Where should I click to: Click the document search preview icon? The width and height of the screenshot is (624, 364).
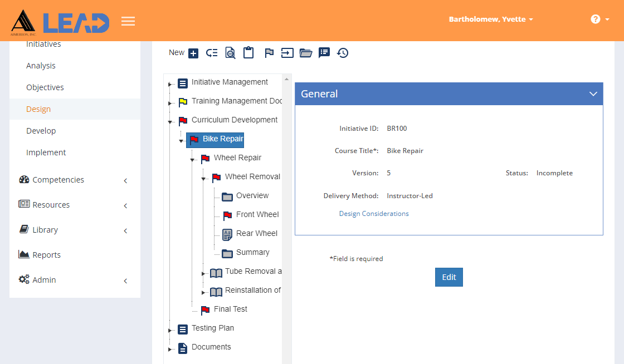point(230,53)
